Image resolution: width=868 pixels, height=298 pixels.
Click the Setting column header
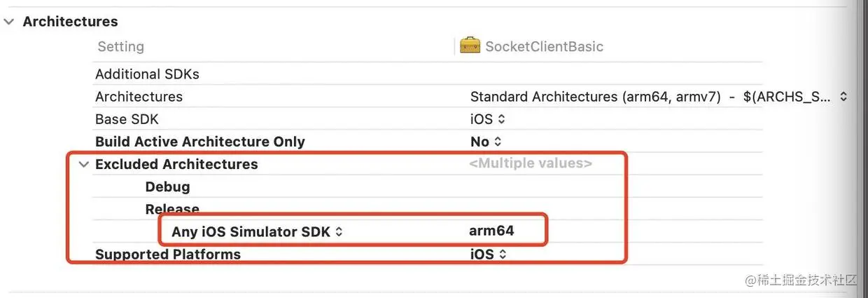click(120, 47)
